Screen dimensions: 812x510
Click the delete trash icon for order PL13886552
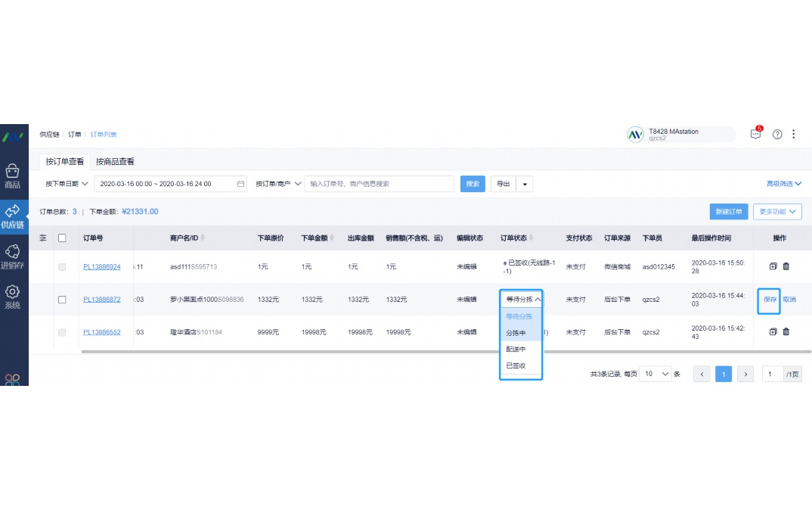785,331
